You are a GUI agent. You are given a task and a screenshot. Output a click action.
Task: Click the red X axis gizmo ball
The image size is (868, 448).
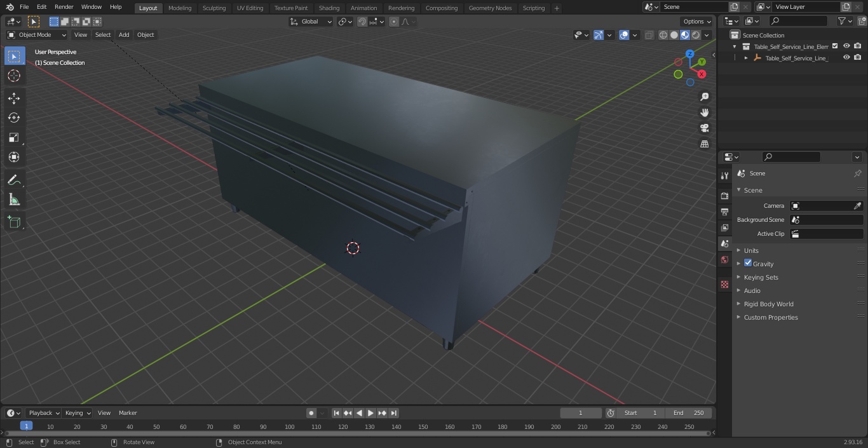702,74
